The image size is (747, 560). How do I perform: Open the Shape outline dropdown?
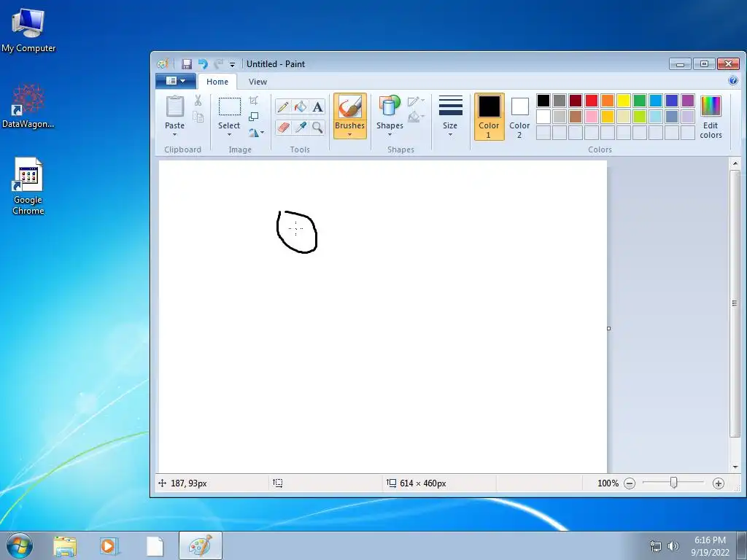[x=416, y=101]
